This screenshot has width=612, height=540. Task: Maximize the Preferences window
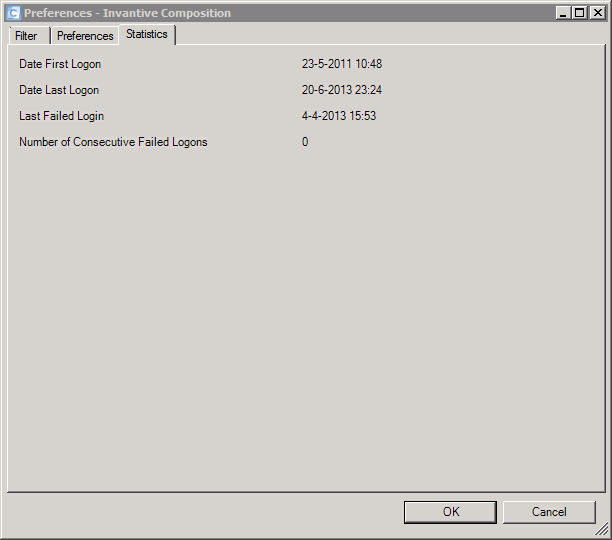(580, 13)
